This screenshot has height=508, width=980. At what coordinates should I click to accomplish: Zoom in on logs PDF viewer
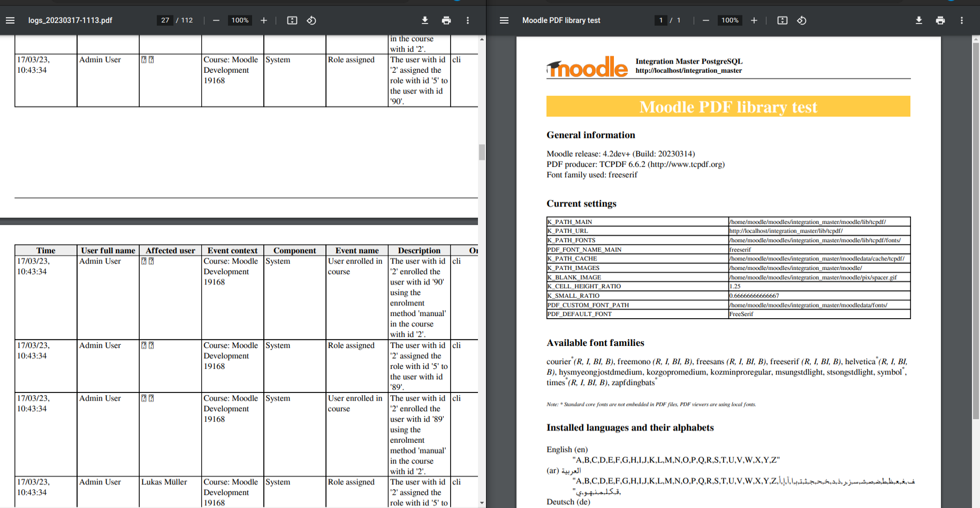click(x=264, y=20)
